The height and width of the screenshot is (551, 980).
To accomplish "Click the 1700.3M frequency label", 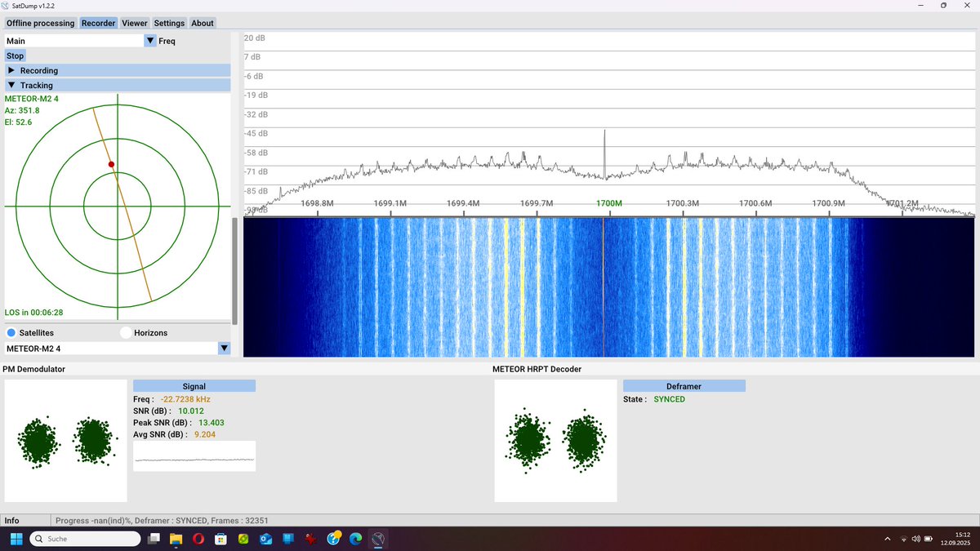I will pos(682,203).
